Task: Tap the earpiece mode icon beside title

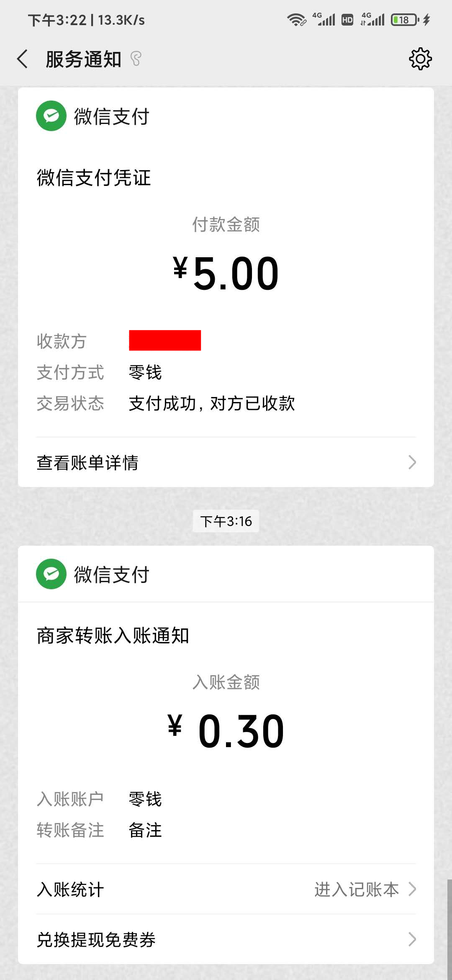Action: tap(136, 59)
